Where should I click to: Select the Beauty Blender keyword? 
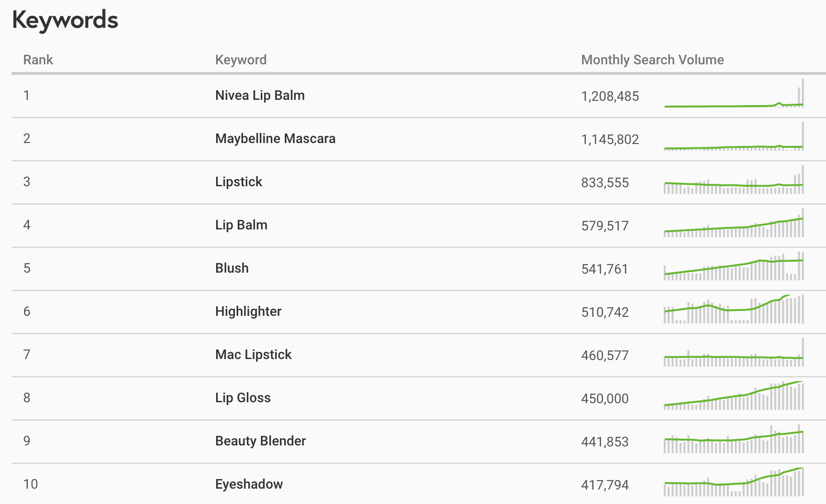click(260, 441)
